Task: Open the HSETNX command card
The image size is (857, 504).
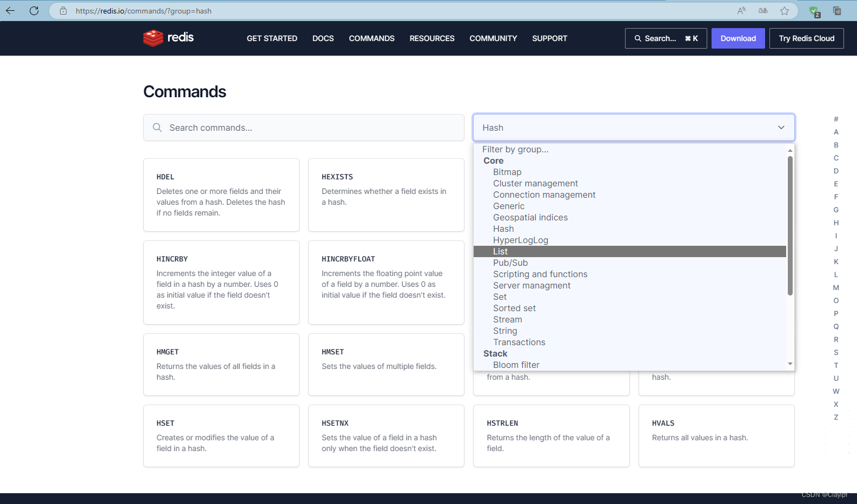Action: point(386,436)
